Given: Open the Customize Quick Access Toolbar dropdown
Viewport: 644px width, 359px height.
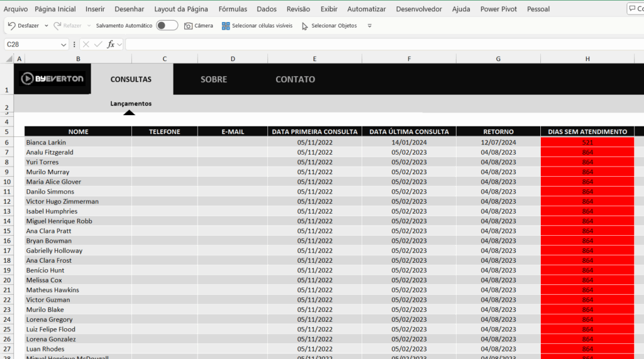Looking at the screenshot, I should 369,26.
